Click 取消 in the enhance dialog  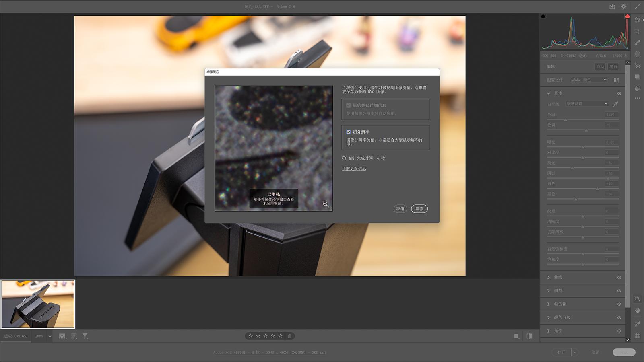(400, 209)
